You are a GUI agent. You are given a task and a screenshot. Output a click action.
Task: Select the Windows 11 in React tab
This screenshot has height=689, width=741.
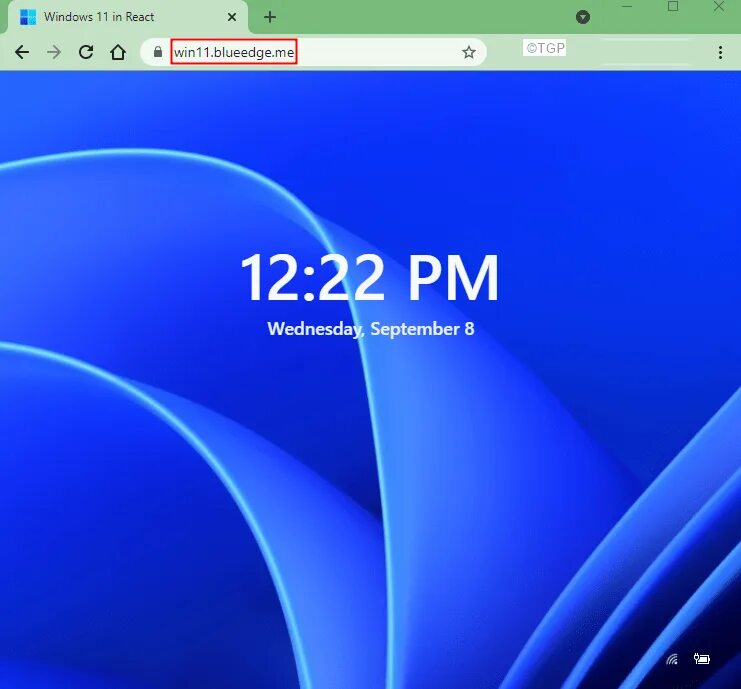[128, 17]
